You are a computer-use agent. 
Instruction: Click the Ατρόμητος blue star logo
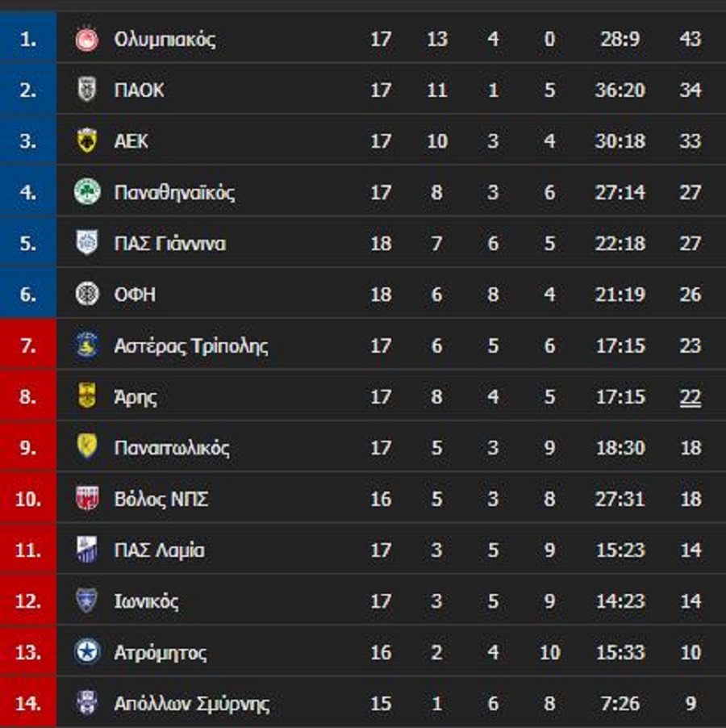tap(87, 652)
